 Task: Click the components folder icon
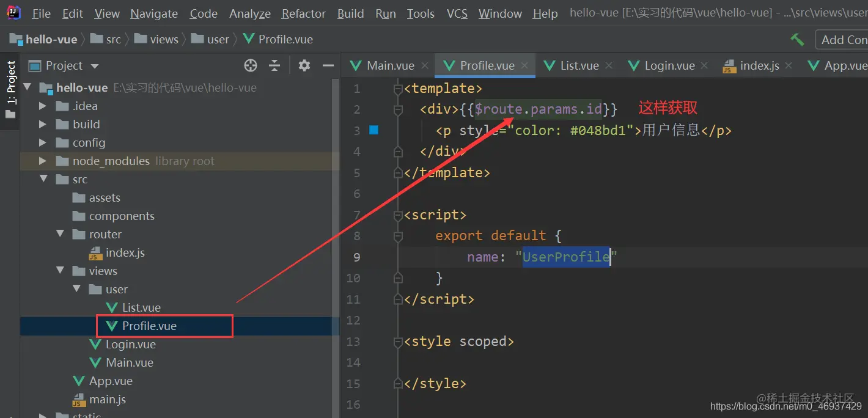tap(79, 216)
